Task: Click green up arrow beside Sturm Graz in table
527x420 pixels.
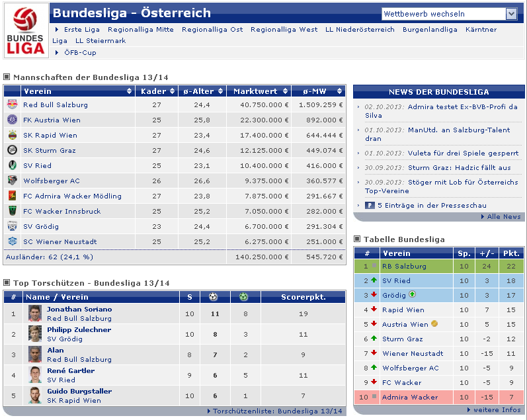Action: pos(374,338)
